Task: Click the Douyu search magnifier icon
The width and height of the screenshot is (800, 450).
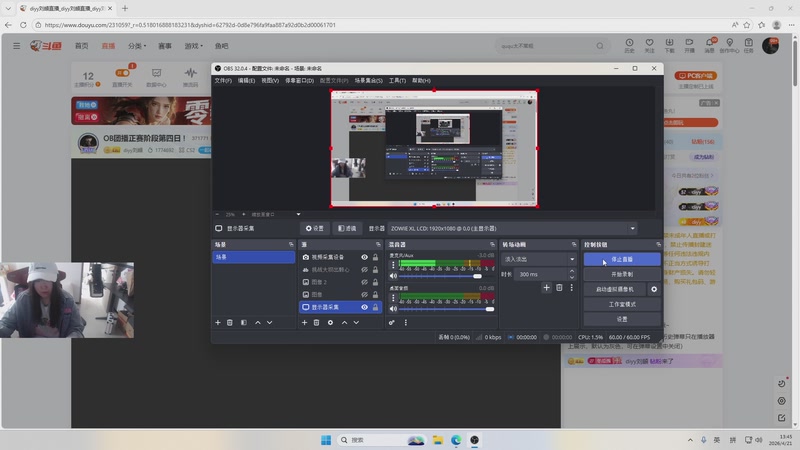Action: tap(600, 46)
